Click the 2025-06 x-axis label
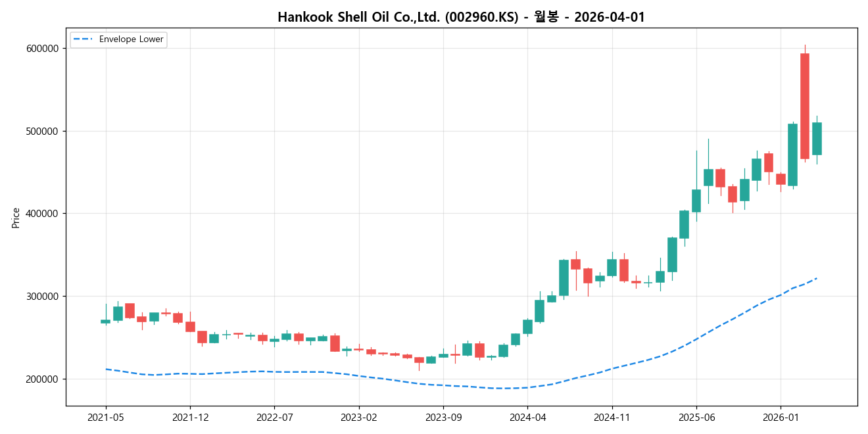 (696, 417)
